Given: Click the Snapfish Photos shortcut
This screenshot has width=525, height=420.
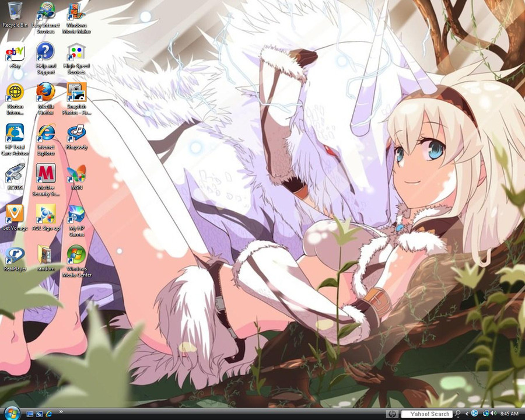Looking at the screenshot, I should 76,99.
